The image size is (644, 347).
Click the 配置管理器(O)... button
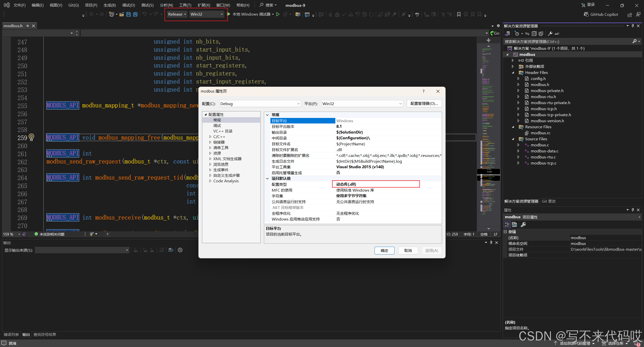pos(424,104)
